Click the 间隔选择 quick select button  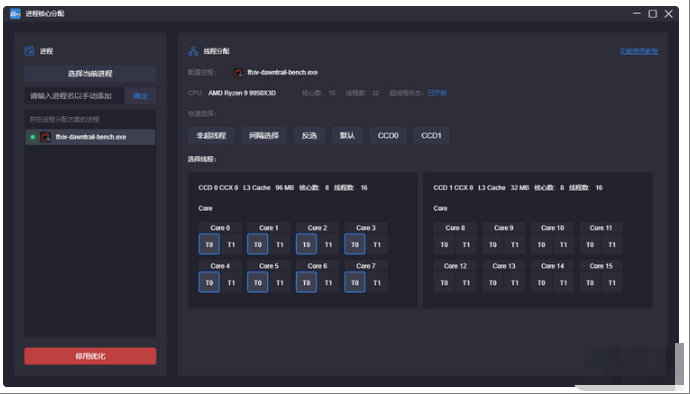(264, 136)
